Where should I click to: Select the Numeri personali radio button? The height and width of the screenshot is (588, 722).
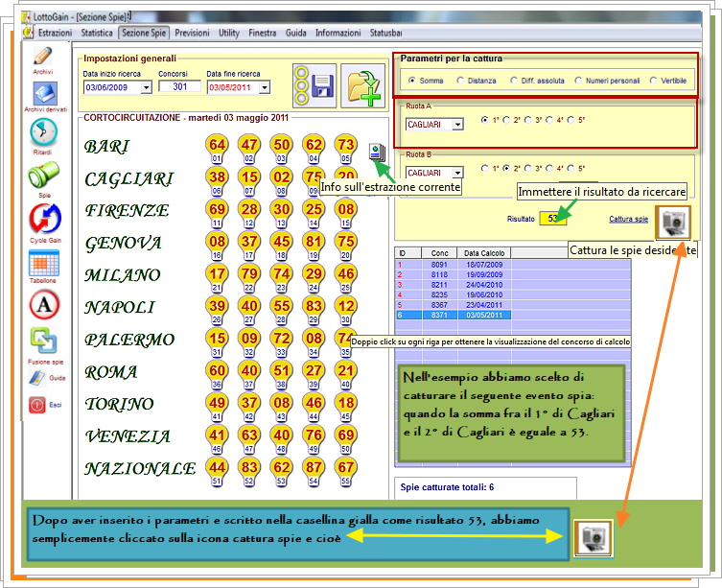tap(578, 81)
